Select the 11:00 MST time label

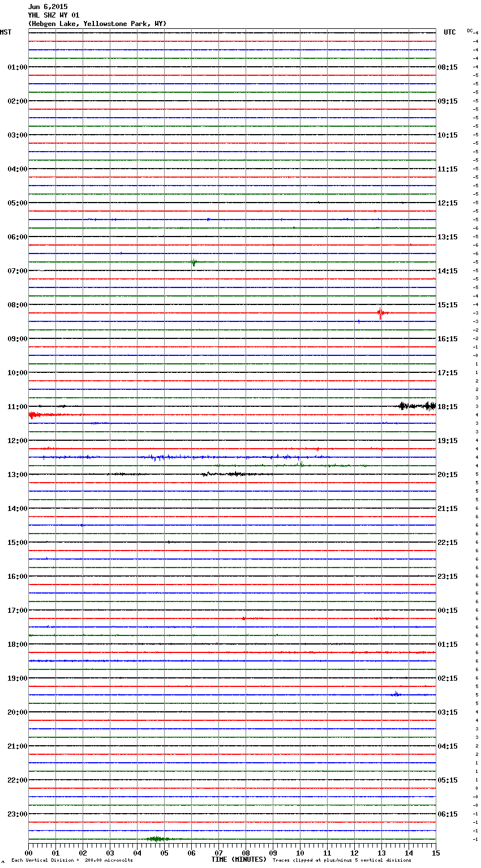coord(18,407)
